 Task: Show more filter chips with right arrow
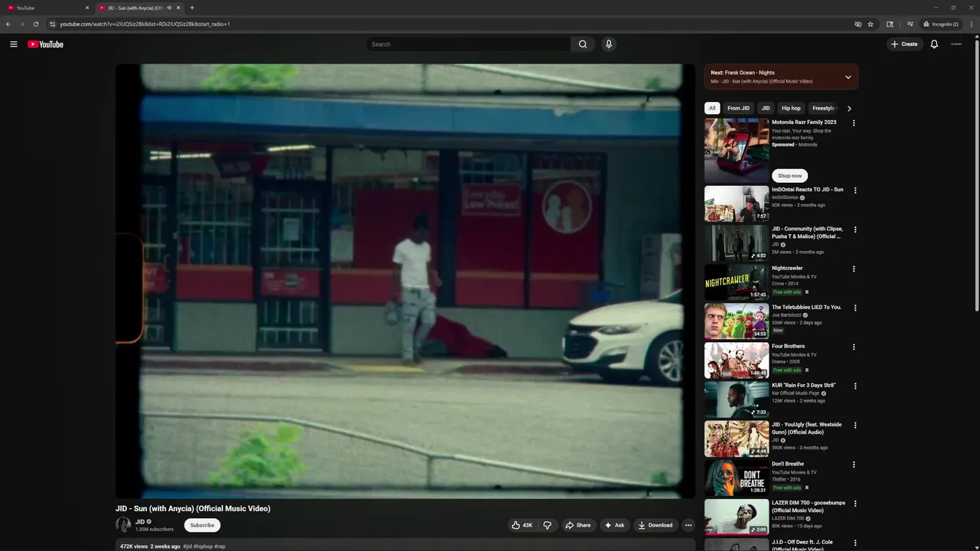pos(849,109)
